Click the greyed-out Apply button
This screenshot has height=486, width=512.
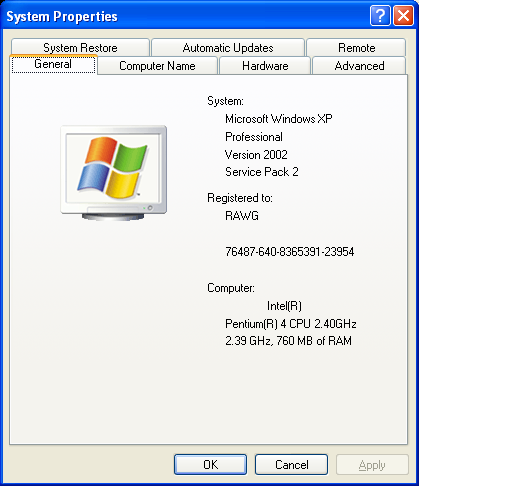pyautogui.click(x=372, y=464)
